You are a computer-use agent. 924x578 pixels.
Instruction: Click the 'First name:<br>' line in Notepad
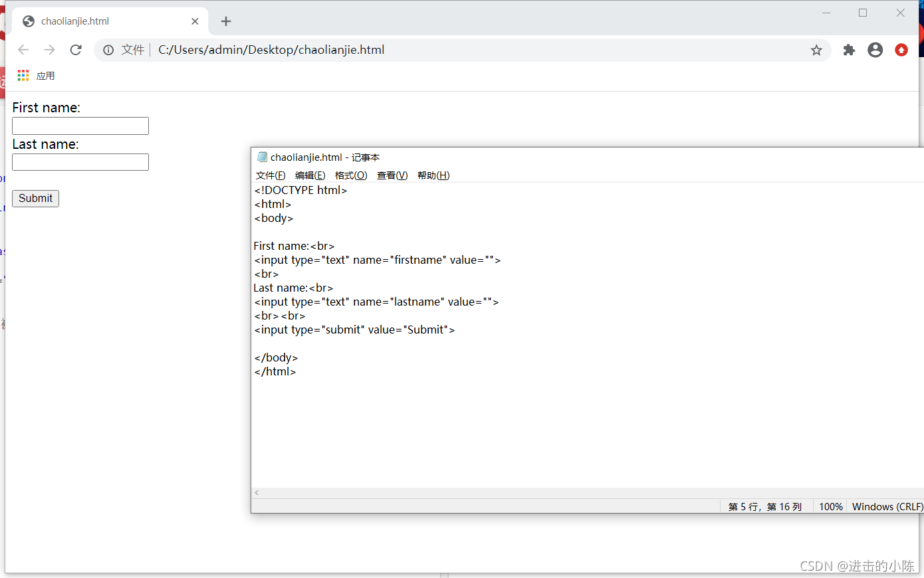coord(294,246)
